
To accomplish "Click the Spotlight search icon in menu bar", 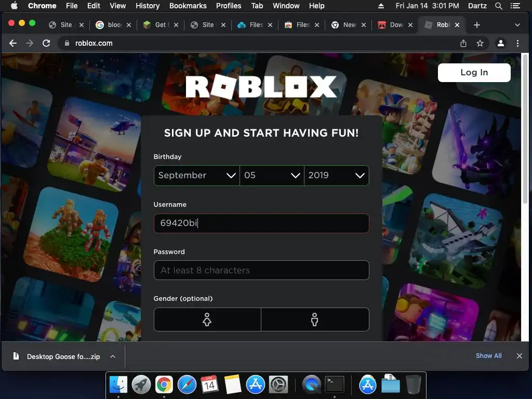I will pyautogui.click(x=498, y=6).
